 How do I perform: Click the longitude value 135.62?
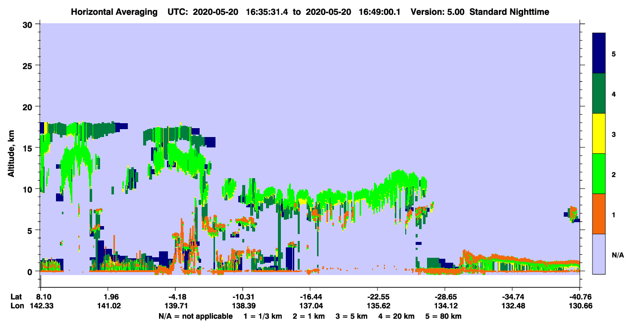(x=377, y=306)
